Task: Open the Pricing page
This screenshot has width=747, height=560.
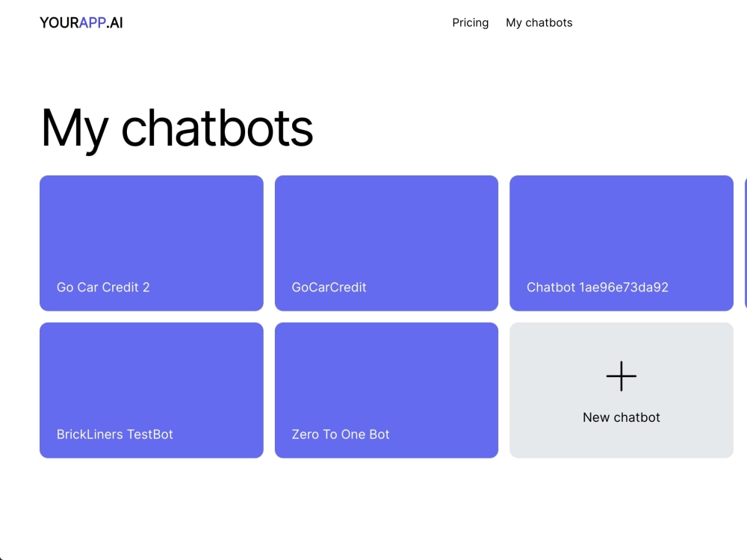Action: click(x=470, y=22)
